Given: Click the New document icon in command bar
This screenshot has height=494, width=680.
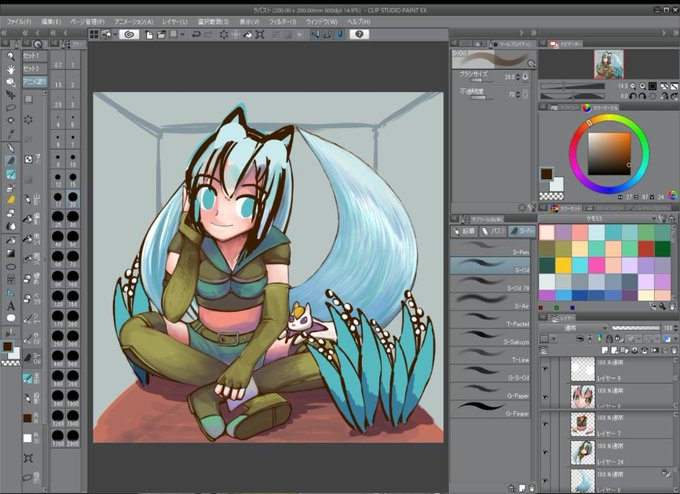Looking at the screenshot, I should click(x=149, y=35).
